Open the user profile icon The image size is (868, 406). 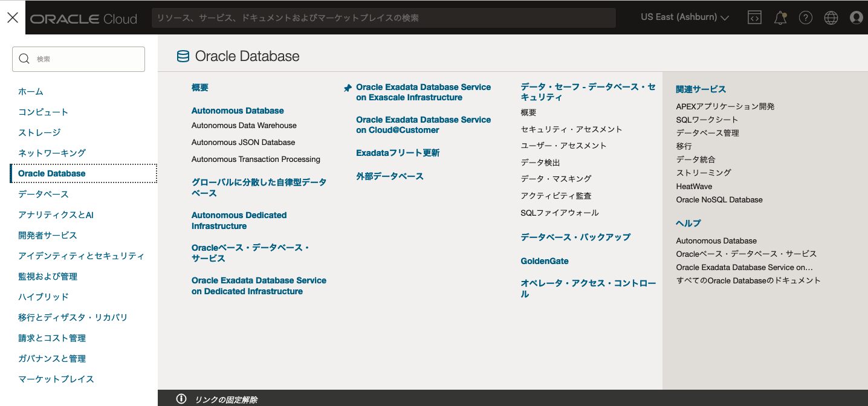pos(856,17)
